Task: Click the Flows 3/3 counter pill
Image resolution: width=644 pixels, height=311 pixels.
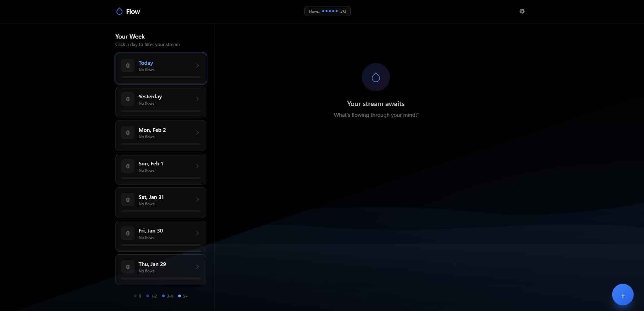Action: [327, 11]
